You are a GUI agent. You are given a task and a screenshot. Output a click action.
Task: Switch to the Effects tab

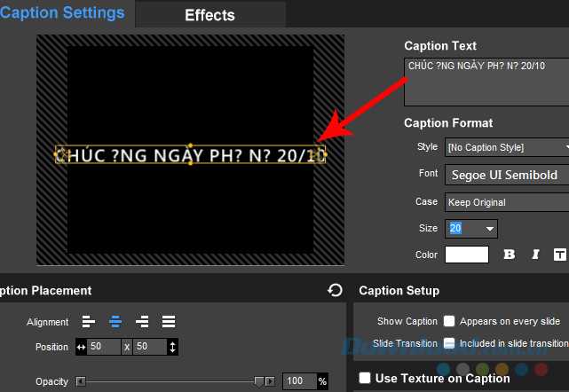click(209, 15)
